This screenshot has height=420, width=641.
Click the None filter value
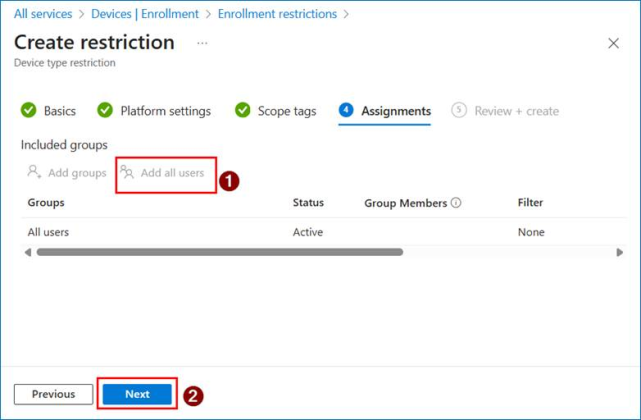coord(531,232)
